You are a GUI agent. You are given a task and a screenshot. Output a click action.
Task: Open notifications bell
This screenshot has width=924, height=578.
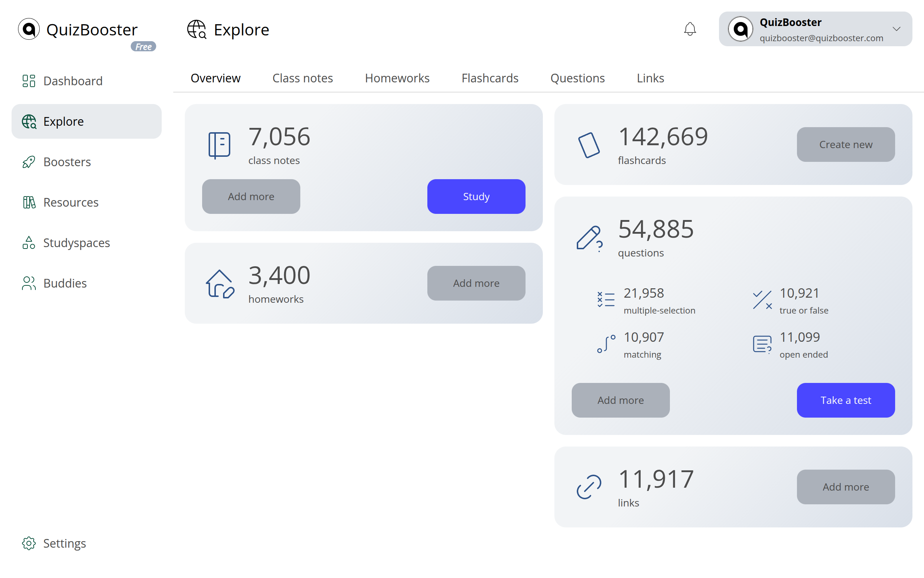690,29
